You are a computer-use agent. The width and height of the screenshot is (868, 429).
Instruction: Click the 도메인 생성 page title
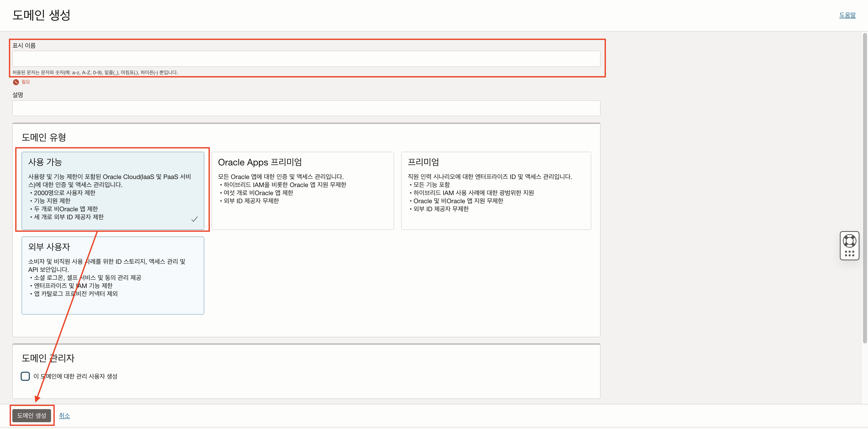pyautogui.click(x=41, y=15)
